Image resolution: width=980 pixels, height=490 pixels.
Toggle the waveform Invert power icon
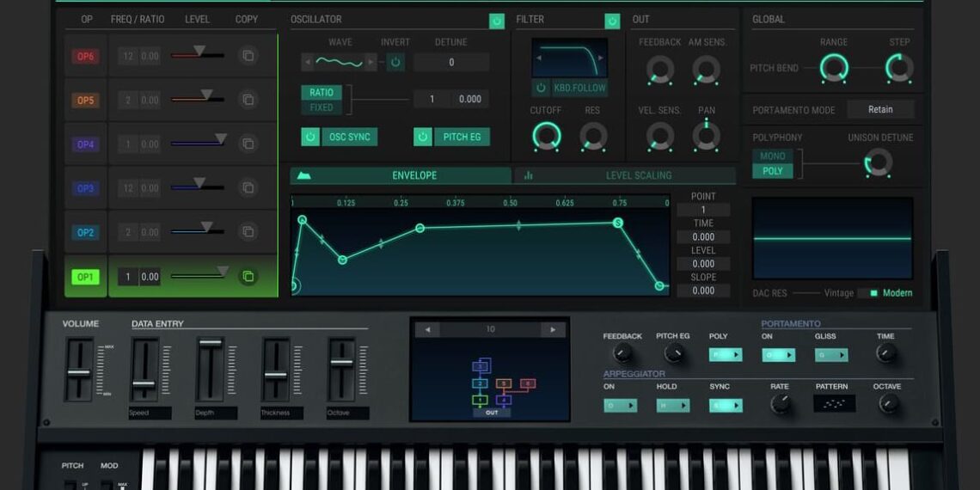395,62
